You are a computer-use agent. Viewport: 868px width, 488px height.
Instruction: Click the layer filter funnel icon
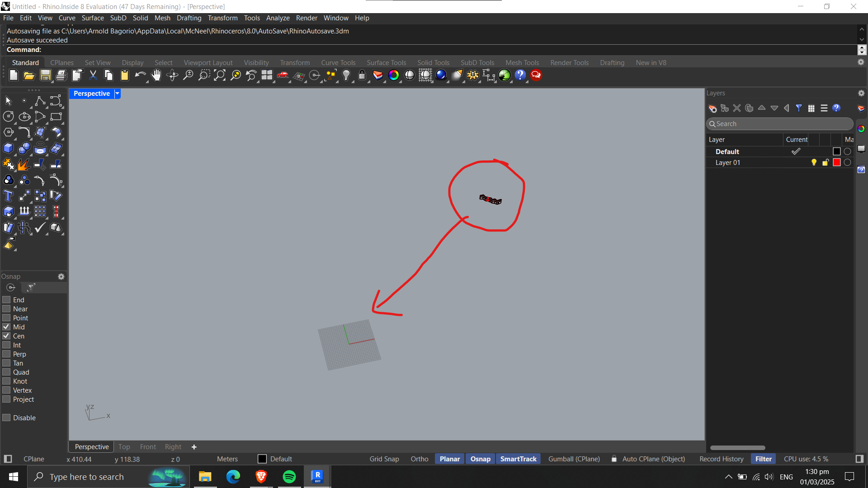(x=799, y=108)
